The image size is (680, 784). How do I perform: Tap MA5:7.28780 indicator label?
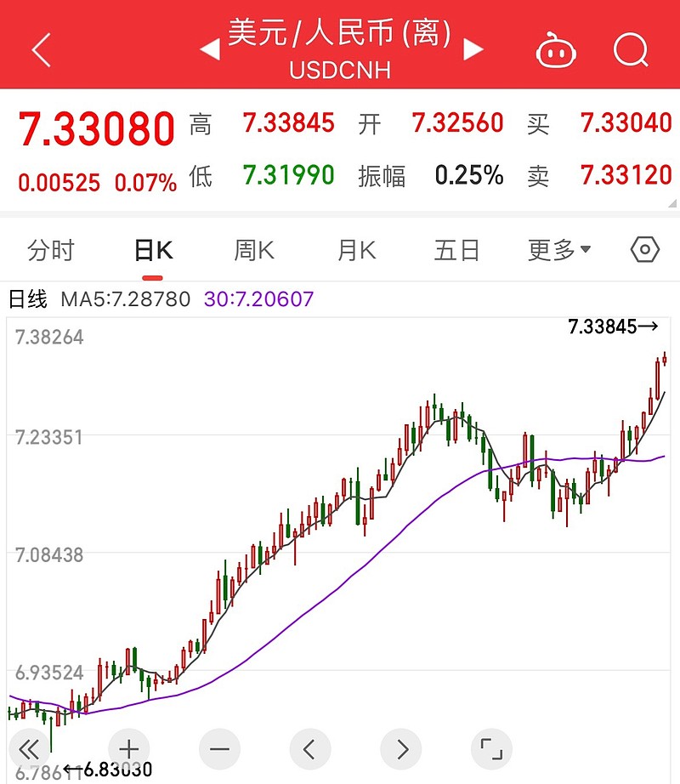tap(126, 299)
